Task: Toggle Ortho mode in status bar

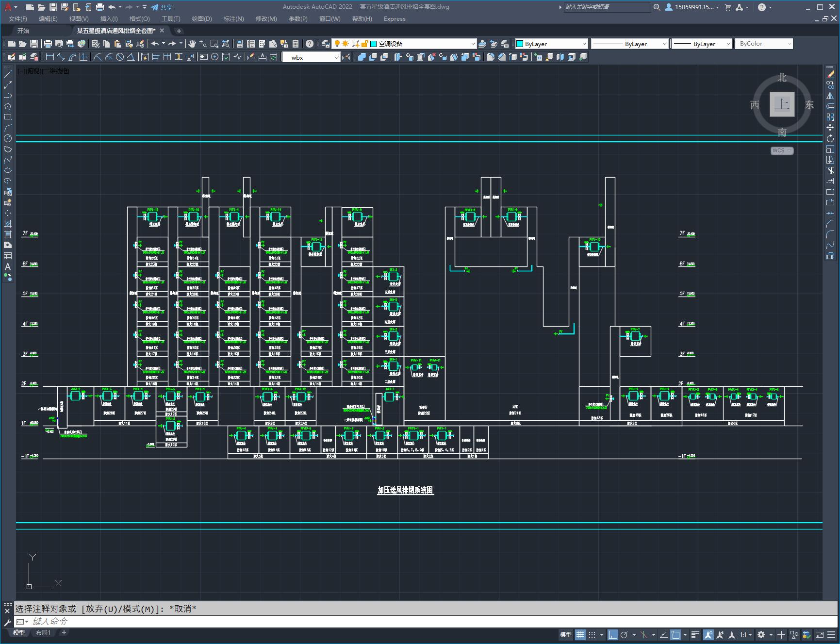Action: pyautogui.click(x=613, y=635)
